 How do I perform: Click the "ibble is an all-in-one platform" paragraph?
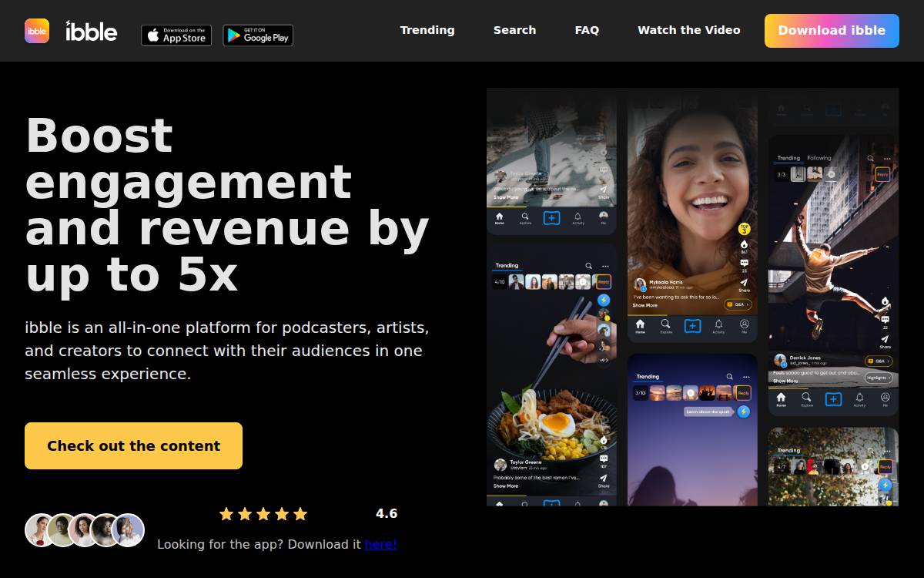227,351
